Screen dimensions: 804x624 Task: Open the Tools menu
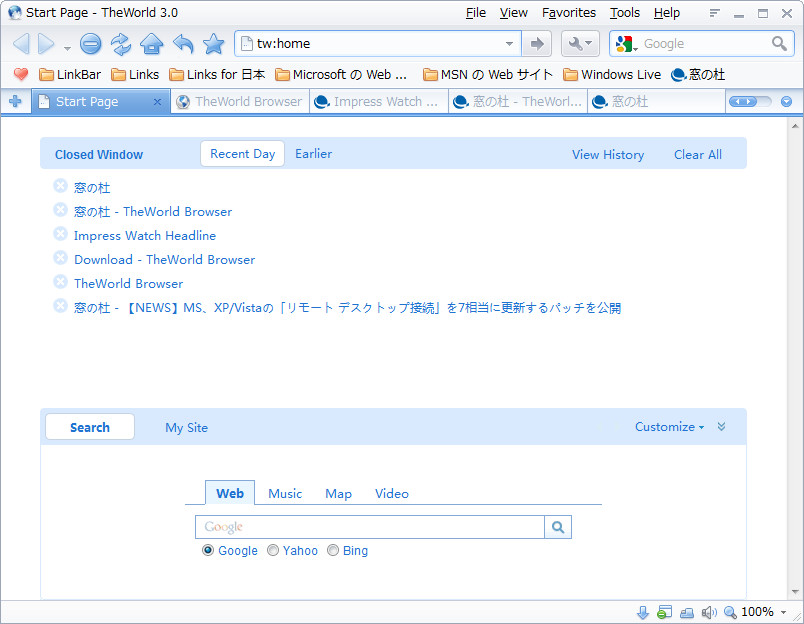pyautogui.click(x=625, y=13)
